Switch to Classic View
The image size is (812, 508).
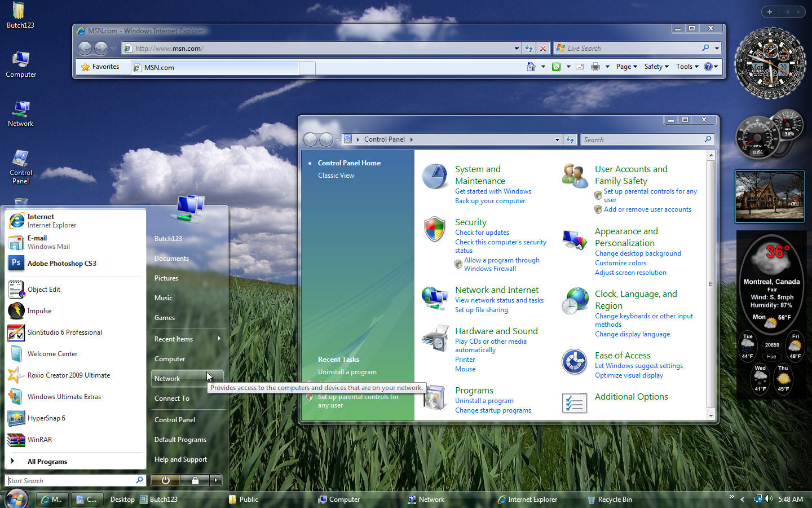(x=336, y=176)
